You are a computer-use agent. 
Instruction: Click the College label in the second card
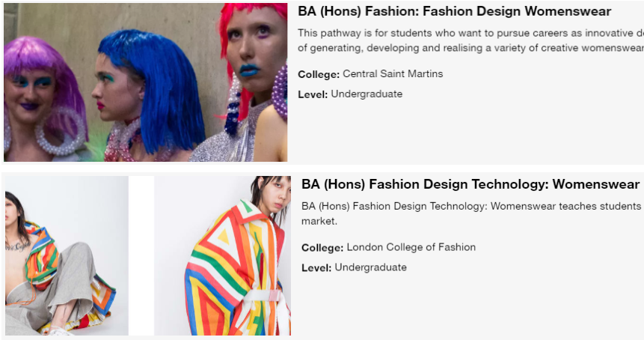pos(322,247)
